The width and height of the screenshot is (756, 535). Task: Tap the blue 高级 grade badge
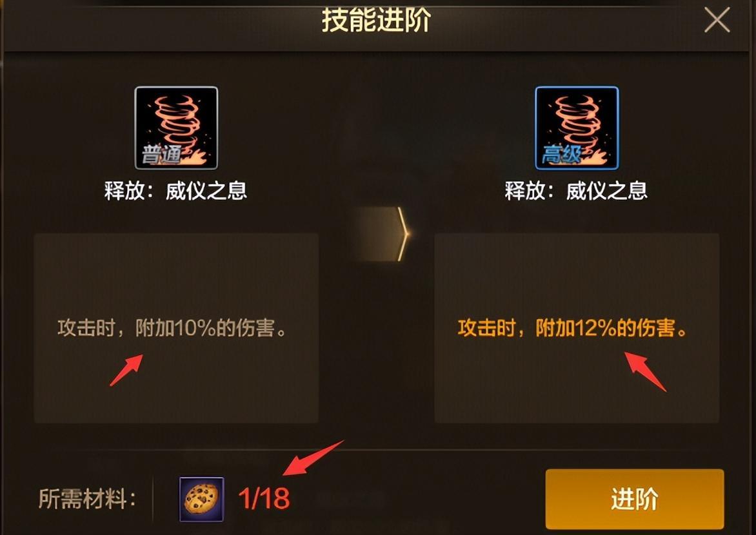(561, 155)
